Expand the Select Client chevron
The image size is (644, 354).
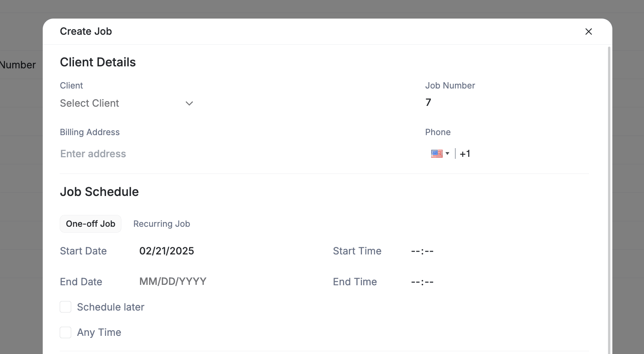[x=189, y=104]
